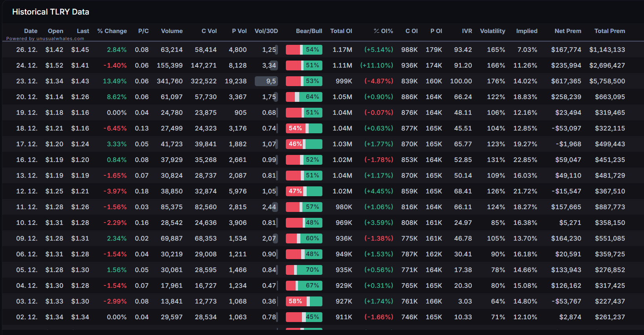Select the 23.12. row's 9,5 Vol/30D cell

click(x=267, y=81)
